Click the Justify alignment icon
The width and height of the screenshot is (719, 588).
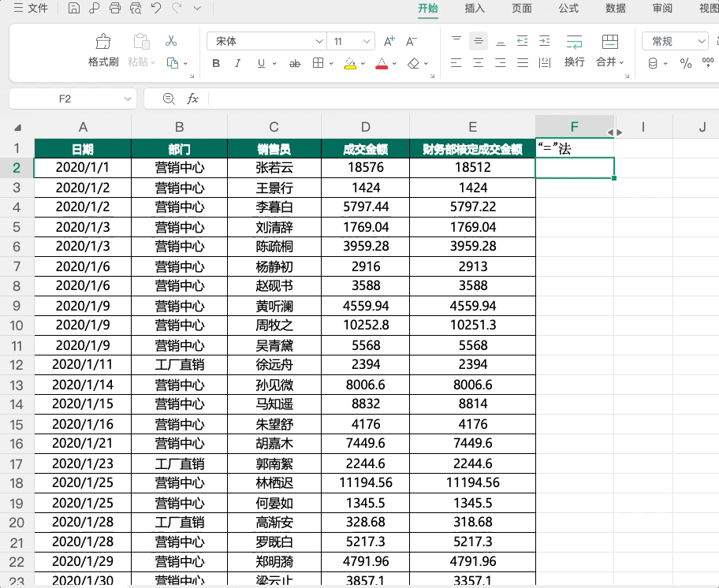point(523,63)
